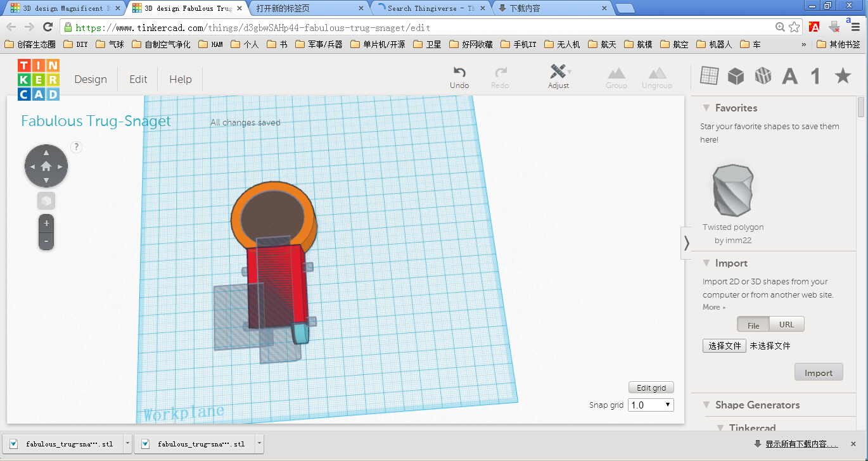868x461 pixels.
Task: Close the downloads bar
Action: [x=854, y=444]
